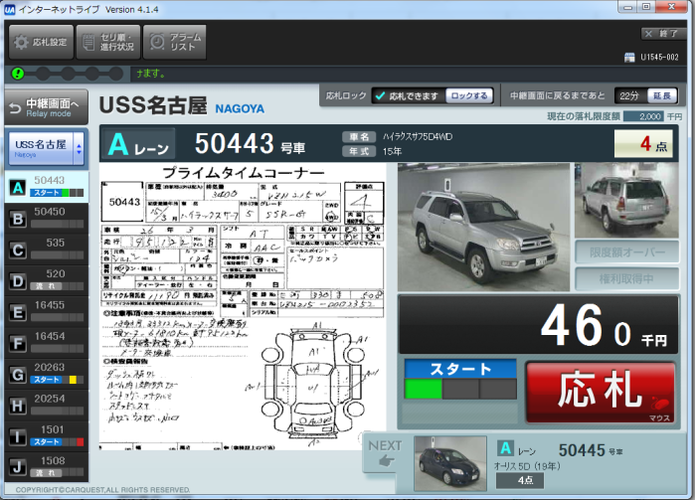Click the NEXT pointing hand icon

[x=387, y=461]
